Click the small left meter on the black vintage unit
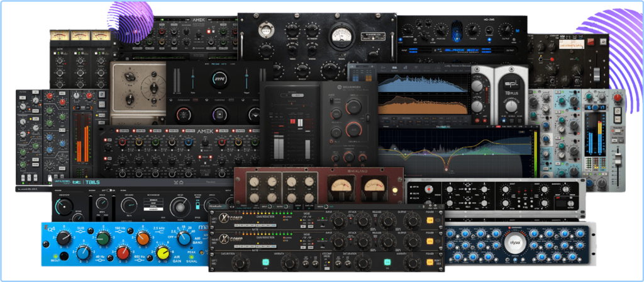This screenshot has width=644, height=282. click(x=265, y=30)
